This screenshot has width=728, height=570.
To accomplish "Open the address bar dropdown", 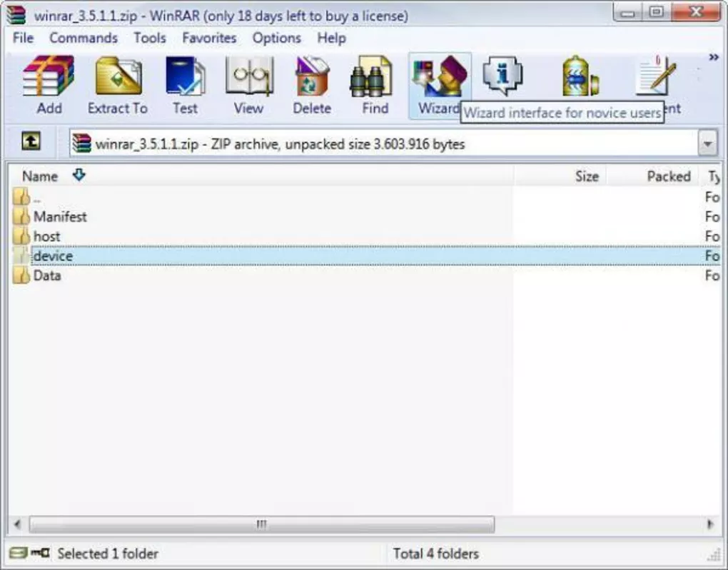I will coord(707,143).
